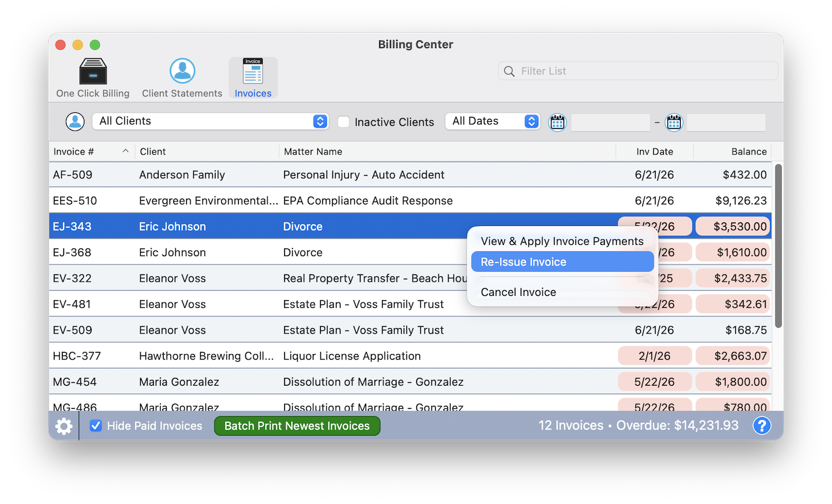Sort by the Client column header
832x504 pixels.
pyautogui.click(x=207, y=152)
